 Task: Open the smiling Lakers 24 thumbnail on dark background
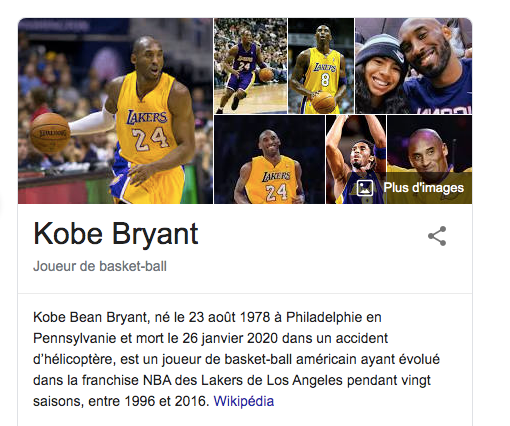tap(269, 159)
